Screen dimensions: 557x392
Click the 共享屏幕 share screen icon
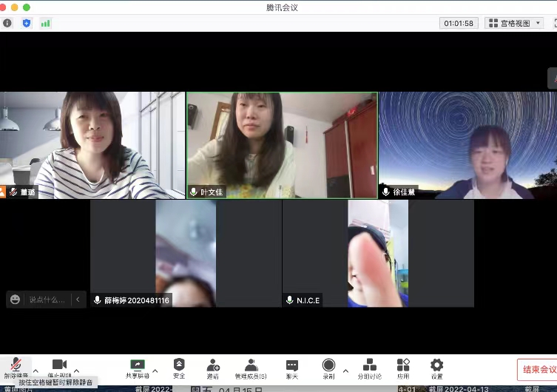tap(137, 365)
